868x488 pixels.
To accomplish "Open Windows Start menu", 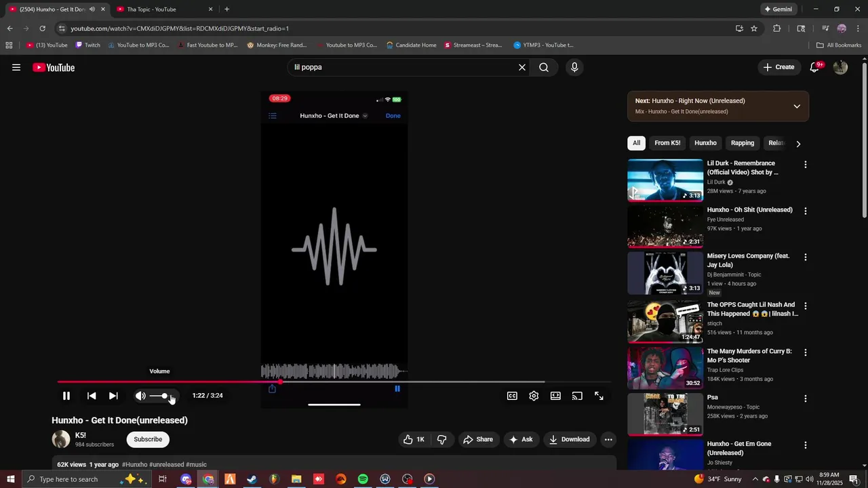I will [x=10, y=479].
